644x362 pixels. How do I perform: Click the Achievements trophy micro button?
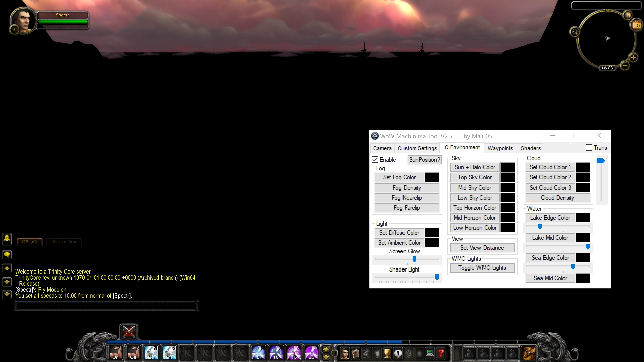tap(387, 353)
